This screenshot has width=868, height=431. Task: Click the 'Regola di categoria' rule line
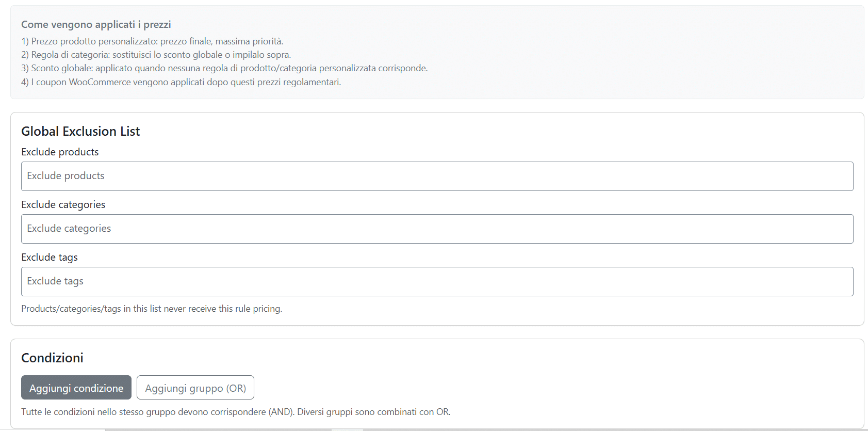point(156,55)
